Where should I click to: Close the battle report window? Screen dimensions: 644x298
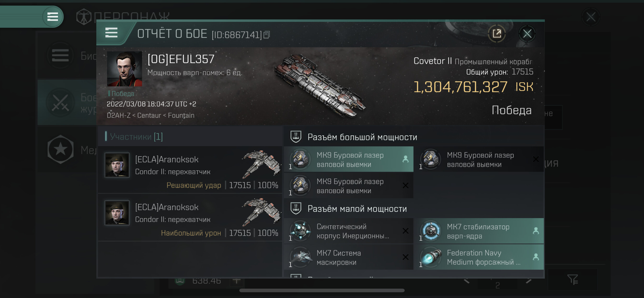pos(527,34)
